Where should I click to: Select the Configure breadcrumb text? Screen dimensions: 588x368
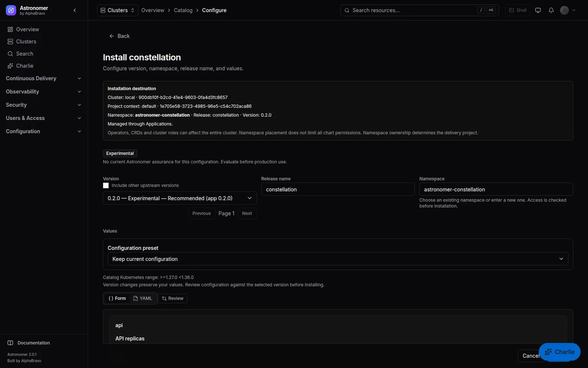point(214,10)
